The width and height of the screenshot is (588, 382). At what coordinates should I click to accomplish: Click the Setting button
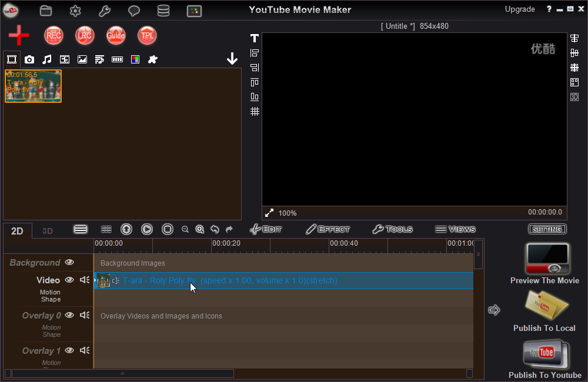click(547, 229)
